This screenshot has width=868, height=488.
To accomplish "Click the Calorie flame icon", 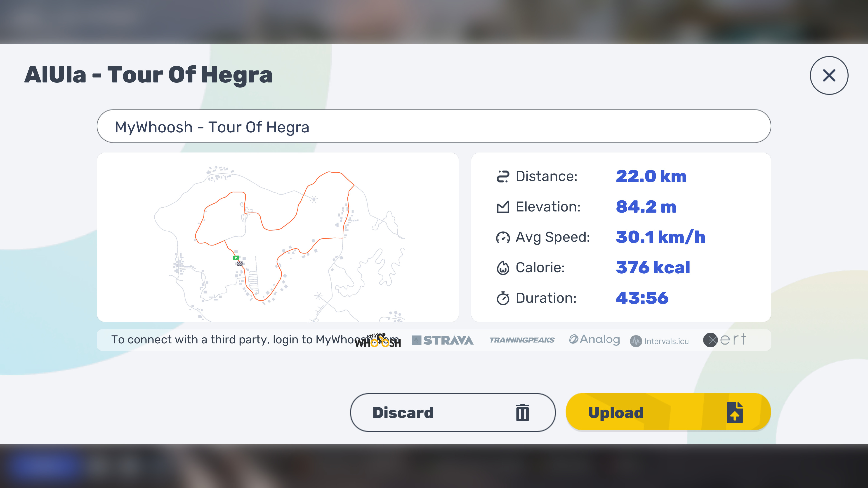I will click(x=503, y=268).
